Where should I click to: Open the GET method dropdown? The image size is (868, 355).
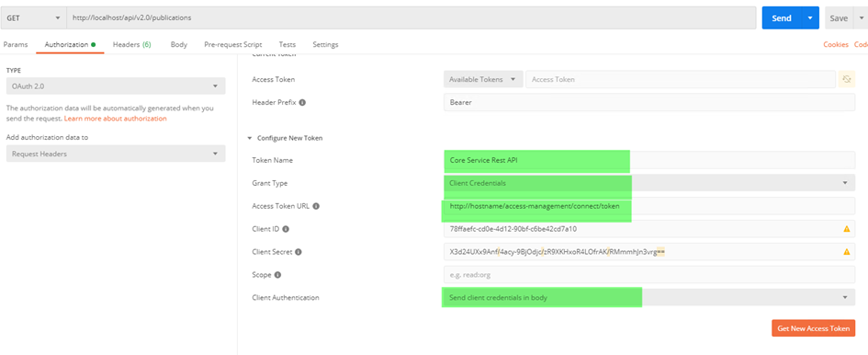click(x=31, y=17)
